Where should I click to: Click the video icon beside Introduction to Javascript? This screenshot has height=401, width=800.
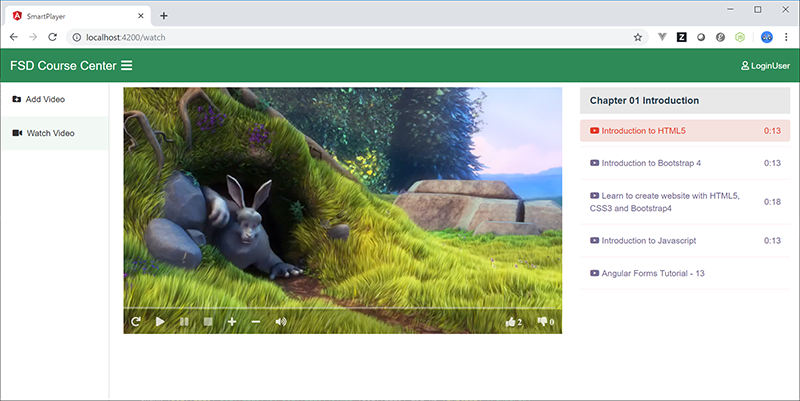coord(594,240)
